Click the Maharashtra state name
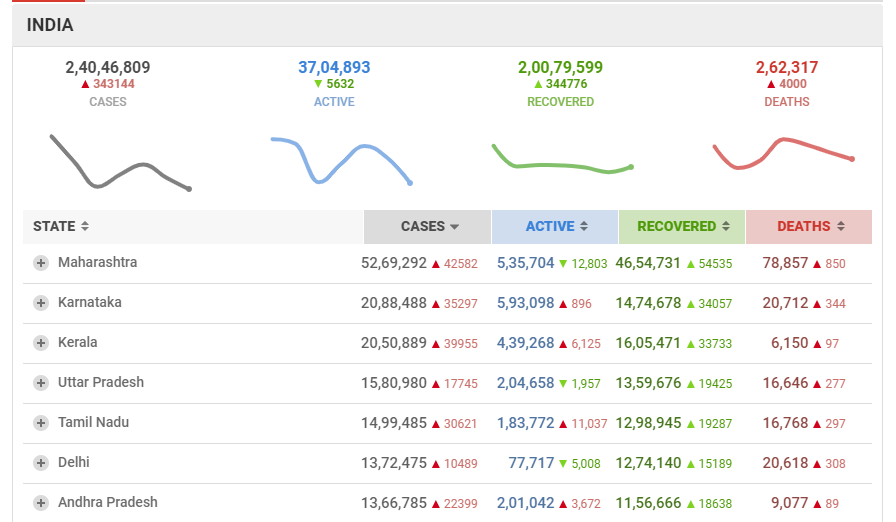This screenshot has height=522, width=896. (98, 262)
